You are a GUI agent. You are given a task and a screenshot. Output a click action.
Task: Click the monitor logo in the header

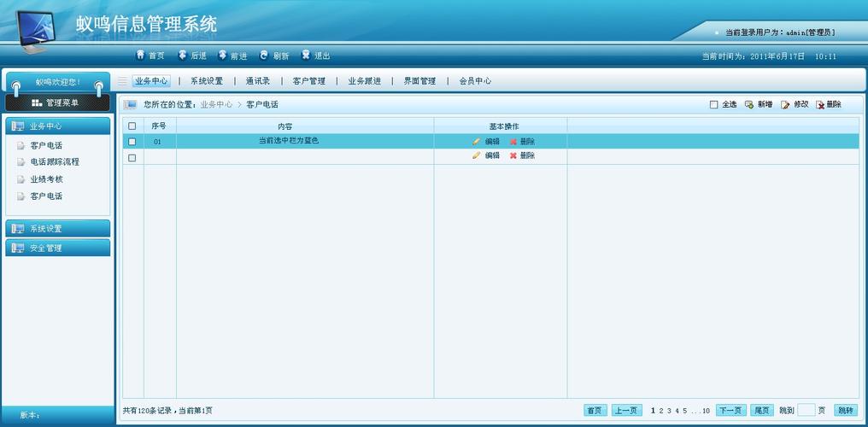coord(35,31)
